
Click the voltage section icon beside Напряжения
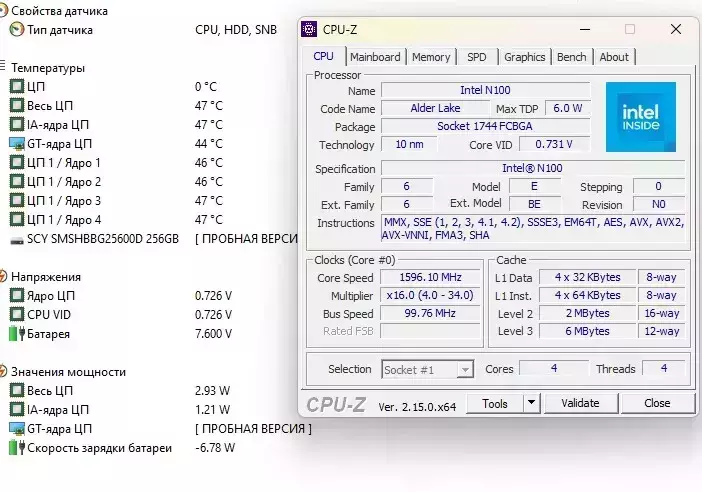tap(3, 277)
